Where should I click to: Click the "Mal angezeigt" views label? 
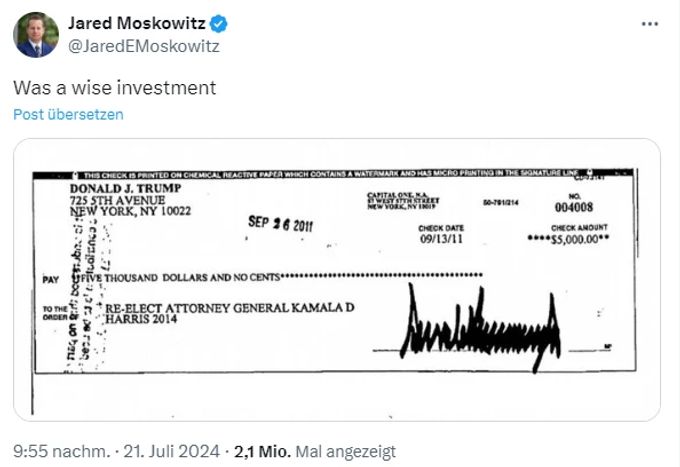(x=346, y=451)
